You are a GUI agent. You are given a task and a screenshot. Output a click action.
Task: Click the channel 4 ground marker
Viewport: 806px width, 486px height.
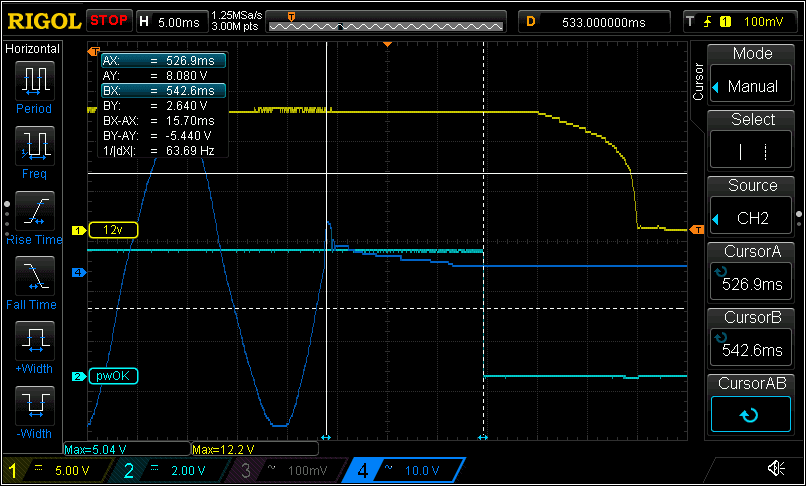78,273
